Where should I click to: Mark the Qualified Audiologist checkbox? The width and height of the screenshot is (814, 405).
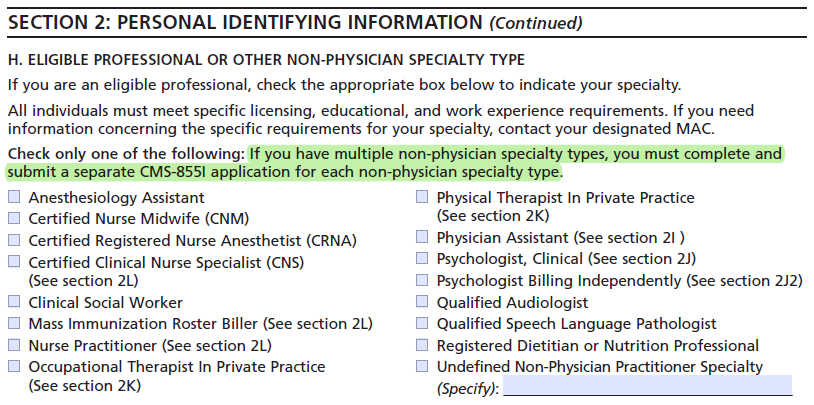[x=423, y=302]
